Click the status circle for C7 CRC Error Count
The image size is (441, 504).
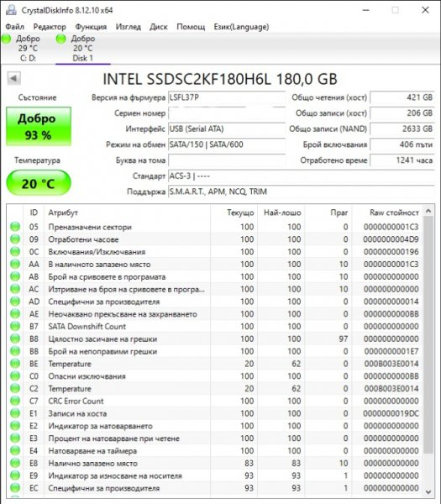coord(15,401)
